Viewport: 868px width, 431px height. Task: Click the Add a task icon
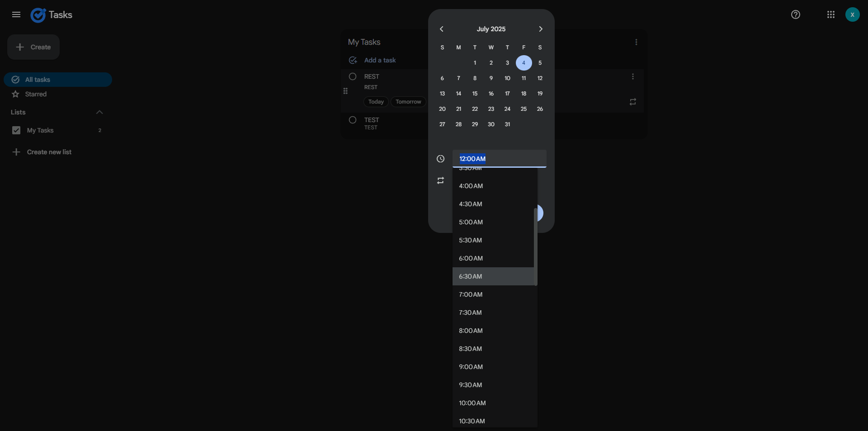pos(353,60)
